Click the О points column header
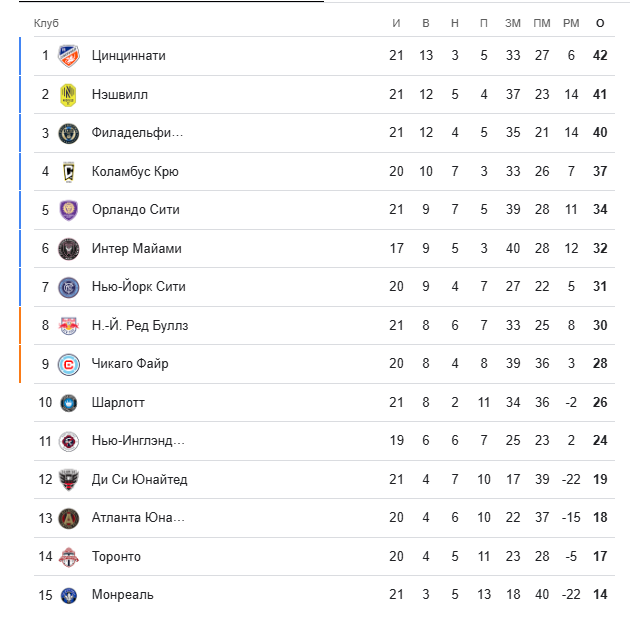The image size is (639, 621). 600,23
